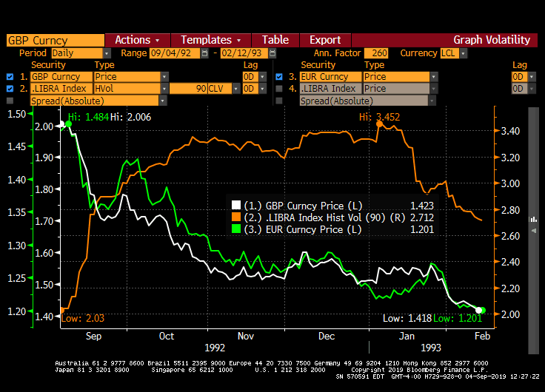Enable the right Spread(Absolute) checkbox
Screen dimensions: 545x392
pos(279,101)
